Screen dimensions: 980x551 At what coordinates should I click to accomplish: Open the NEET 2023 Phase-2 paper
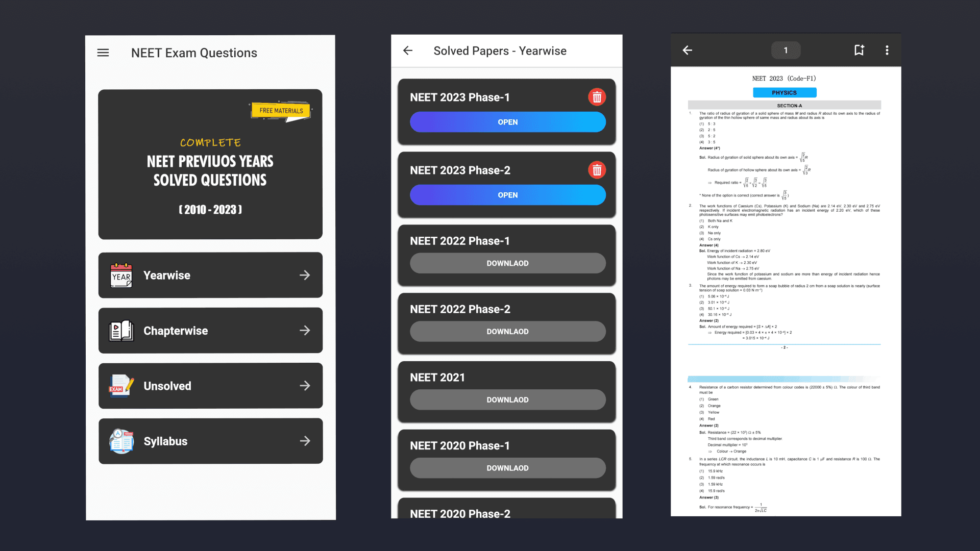coord(507,194)
